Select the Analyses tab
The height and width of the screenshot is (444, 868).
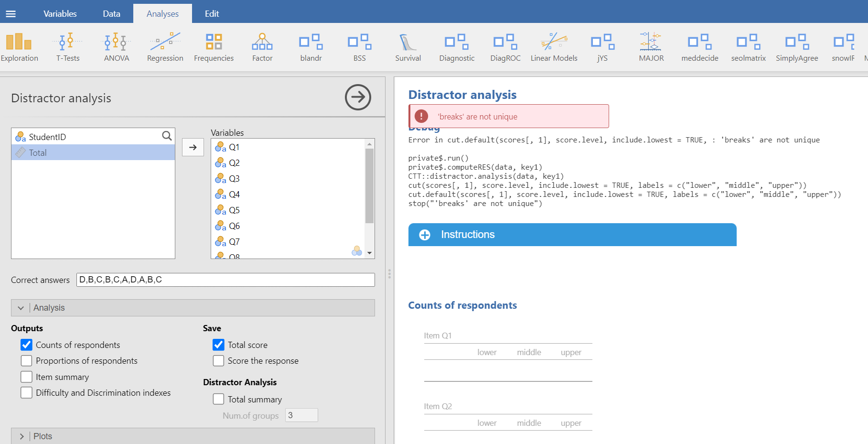(x=162, y=14)
